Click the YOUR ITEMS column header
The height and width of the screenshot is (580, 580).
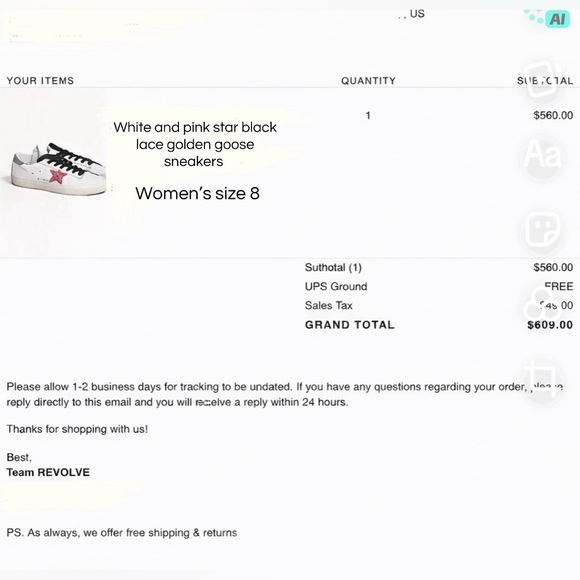pyautogui.click(x=40, y=81)
